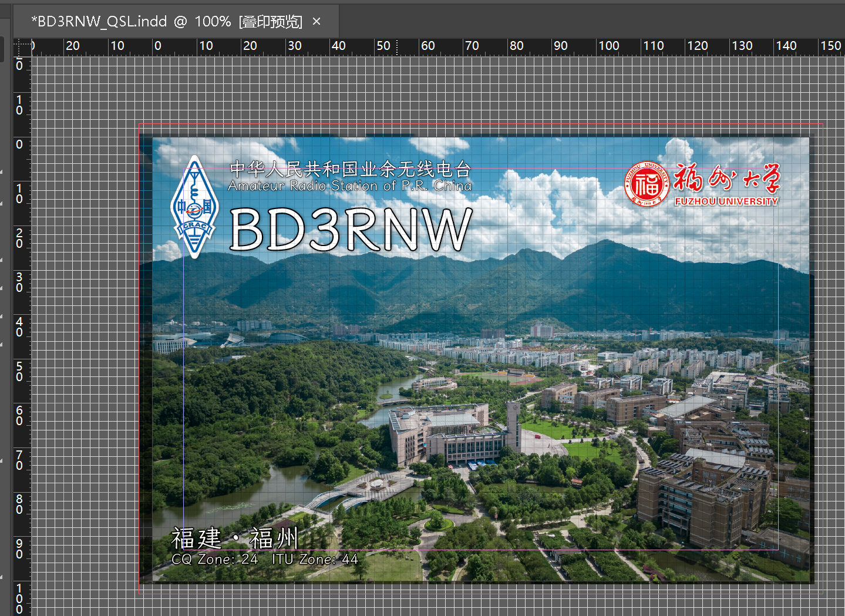This screenshot has width=845, height=616.
Task: Click the CQ Zone: 24 text
Action: [215, 559]
